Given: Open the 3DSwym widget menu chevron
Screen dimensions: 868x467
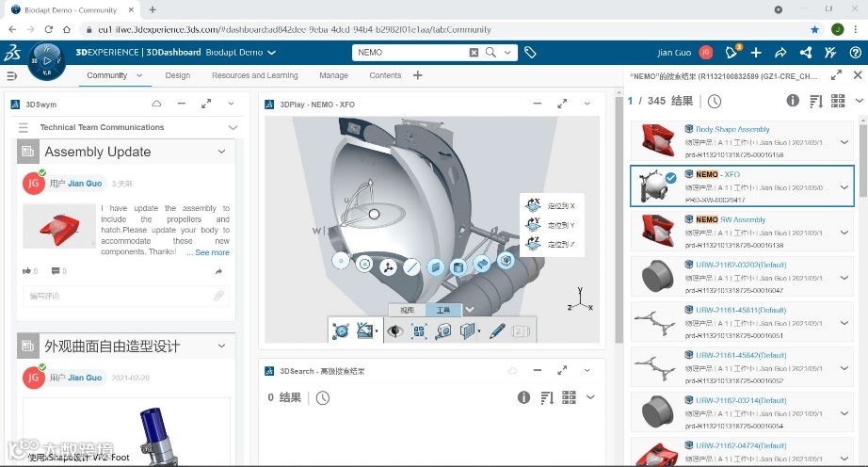Looking at the screenshot, I should pyautogui.click(x=231, y=104).
